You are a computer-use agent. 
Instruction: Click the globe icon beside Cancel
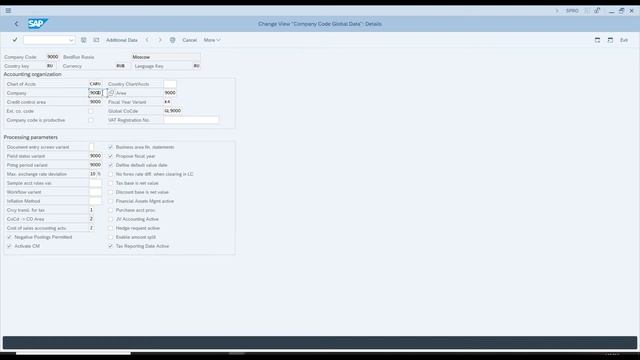click(173, 40)
